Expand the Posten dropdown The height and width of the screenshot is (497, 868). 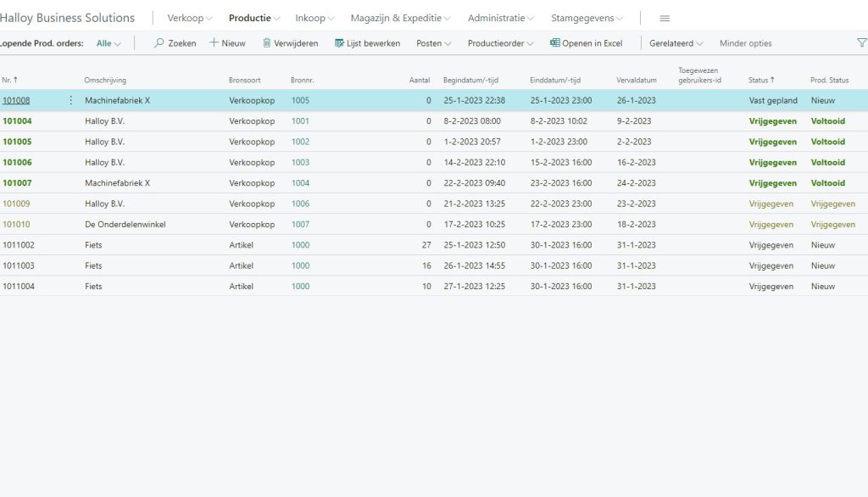coord(433,43)
